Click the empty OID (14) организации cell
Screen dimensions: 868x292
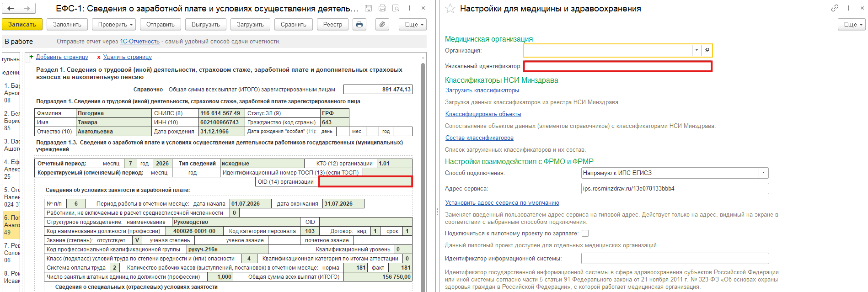point(365,182)
